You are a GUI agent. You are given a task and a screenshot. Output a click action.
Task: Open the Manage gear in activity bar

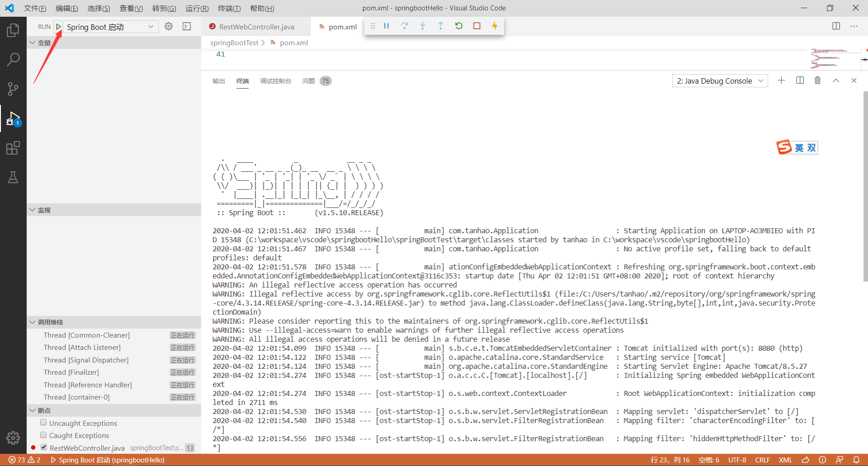[13, 438]
